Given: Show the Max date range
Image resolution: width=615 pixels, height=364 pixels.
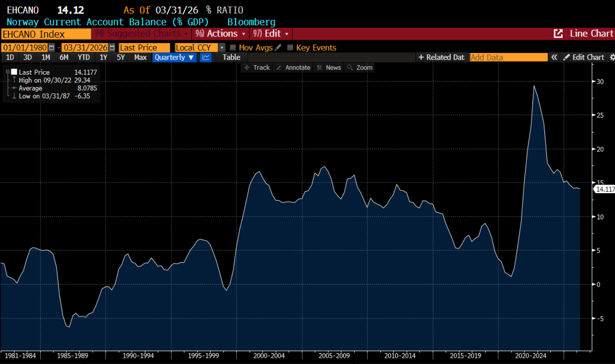Looking at the screenshot, I should pyautogui.click(x=140, y=57).
